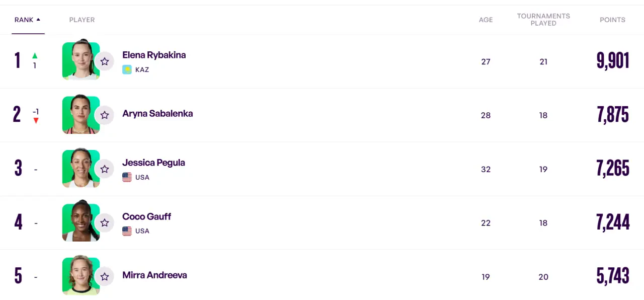
Task: Open Mirra Andreeva player photo
Action: coord(81,276)
